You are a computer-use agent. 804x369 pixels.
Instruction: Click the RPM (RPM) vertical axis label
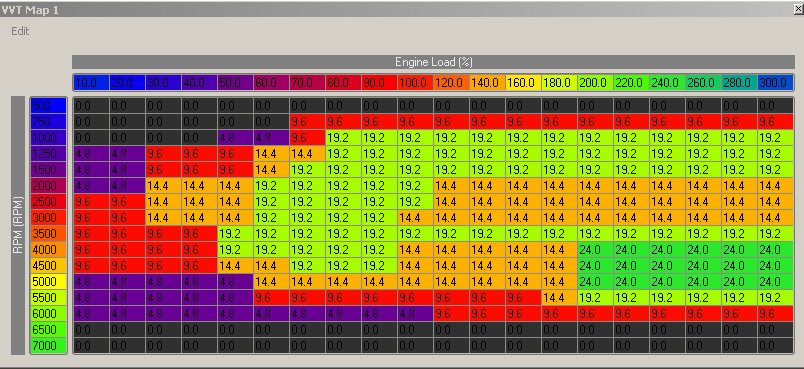click(18, 226)
